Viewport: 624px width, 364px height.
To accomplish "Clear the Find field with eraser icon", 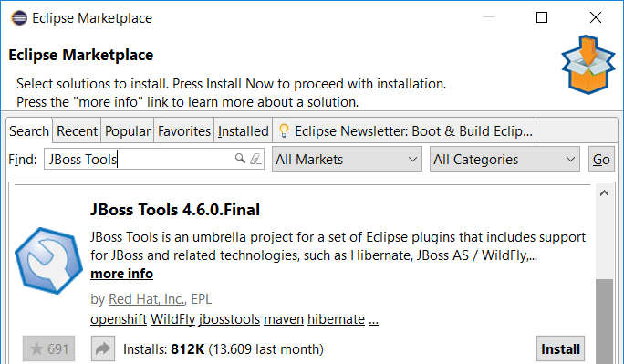I will click(x=255, y=159).
